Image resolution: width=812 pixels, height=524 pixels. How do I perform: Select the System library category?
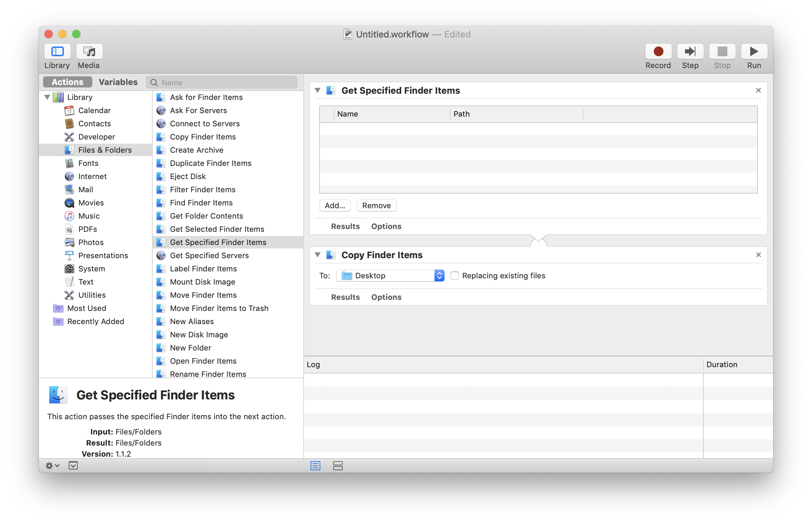(x=95, y=269)
